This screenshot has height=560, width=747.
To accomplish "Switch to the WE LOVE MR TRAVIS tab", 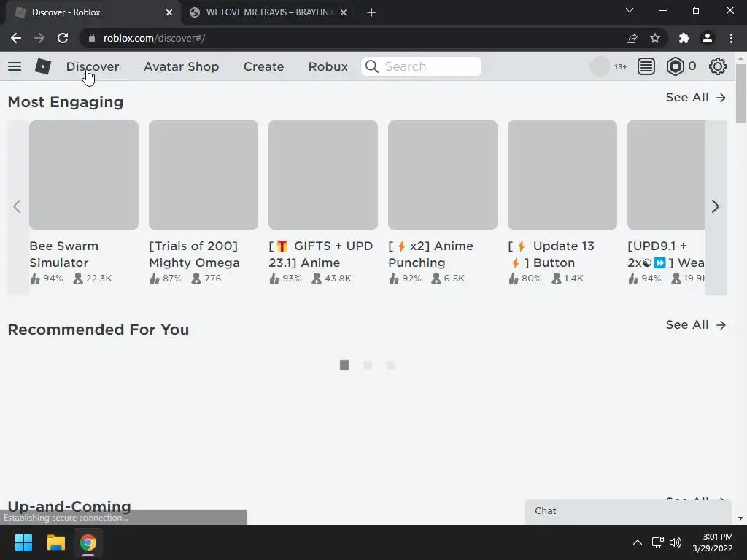I will click(268, 12).
